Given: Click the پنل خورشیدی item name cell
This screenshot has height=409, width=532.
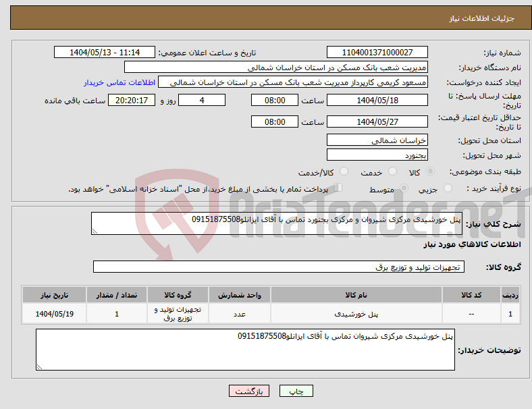Looking at the screenshot, I should click(x=356, y=314).
